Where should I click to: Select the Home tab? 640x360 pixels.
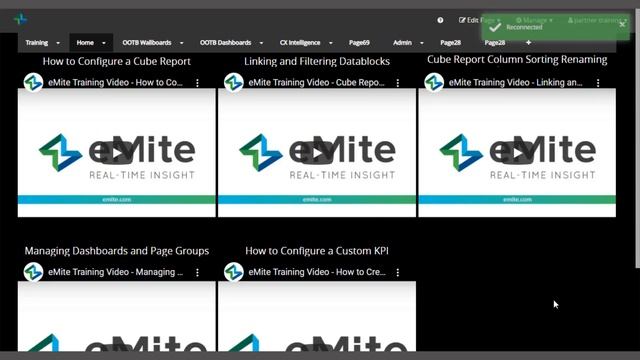point(85,42)
